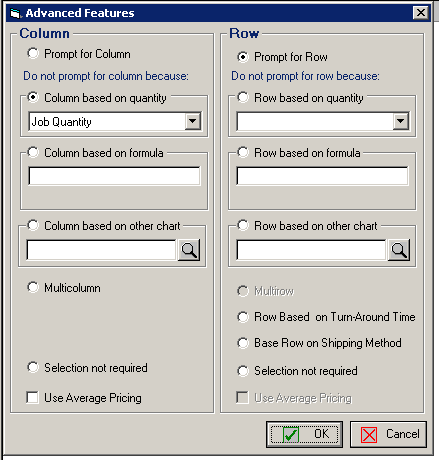Image resolution: width=439 pixels, height=460 pixels.
Task: Click the Advanced Features title bar icon
Action: coord(15,13)
